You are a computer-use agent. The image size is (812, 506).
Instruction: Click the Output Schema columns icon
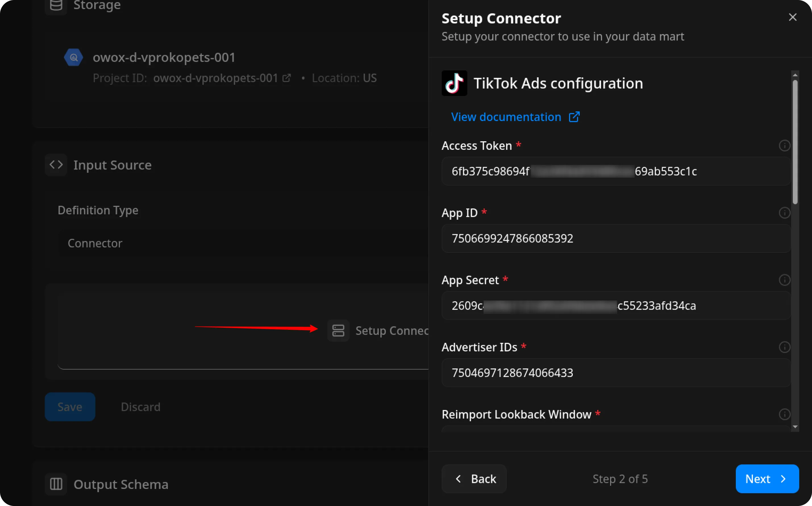[56, 484]
